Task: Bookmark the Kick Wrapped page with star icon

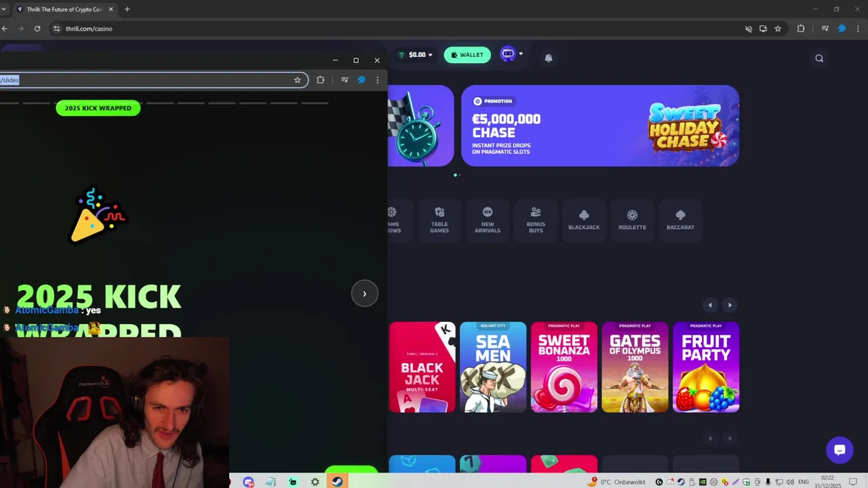Action: pyautogui.click(x=297, y=80)
